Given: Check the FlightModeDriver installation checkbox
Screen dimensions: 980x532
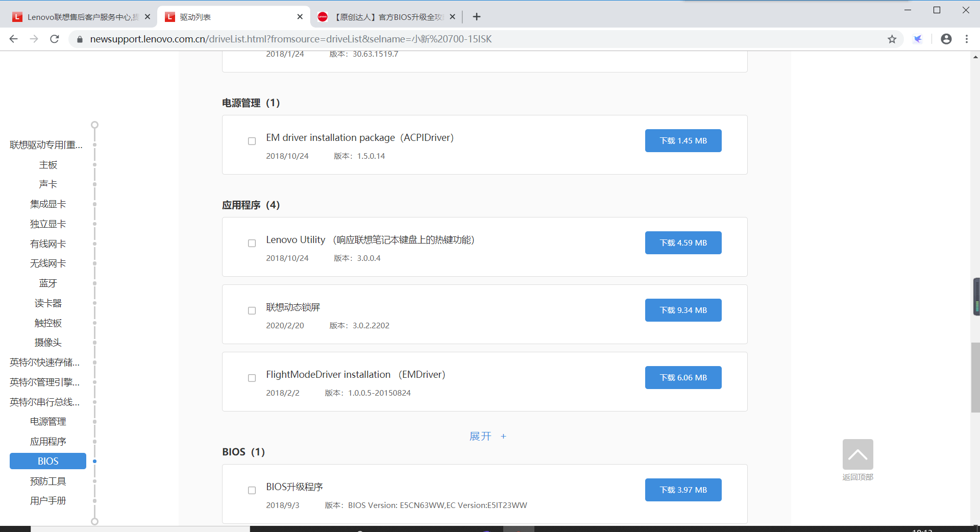Looking at the screenshot, I should 252,378.
